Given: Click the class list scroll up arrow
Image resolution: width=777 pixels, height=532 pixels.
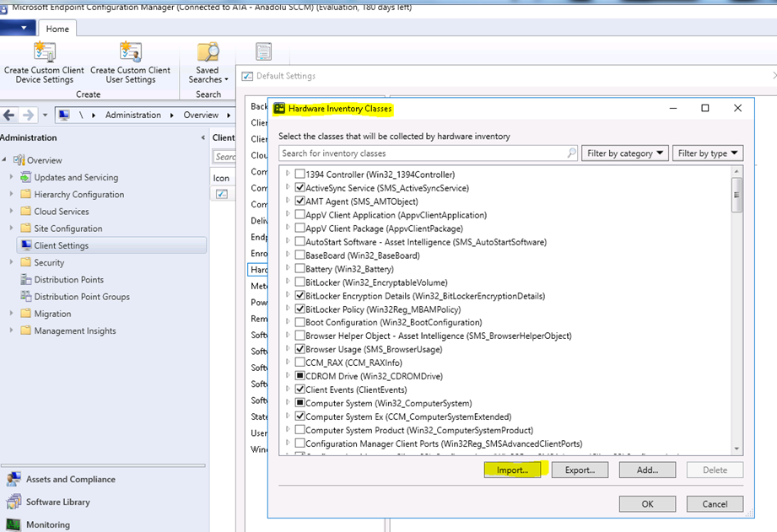Looking at the screenshot, I should [x=737, y=171].
